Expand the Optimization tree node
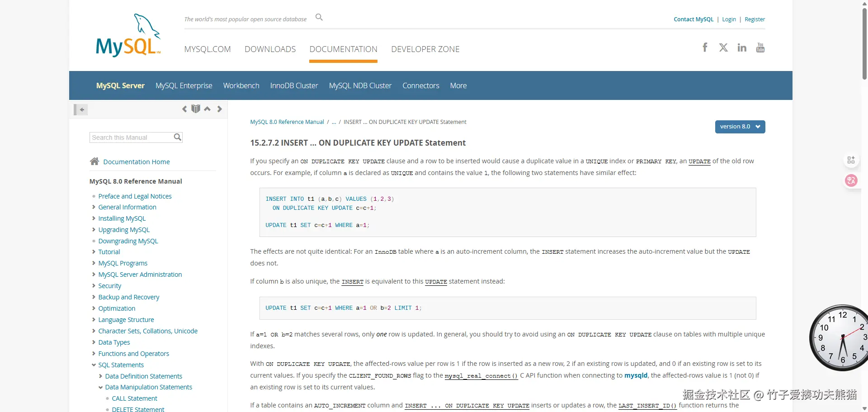The height and width of the screenshot is (412, 868). (x=94, y=308)
